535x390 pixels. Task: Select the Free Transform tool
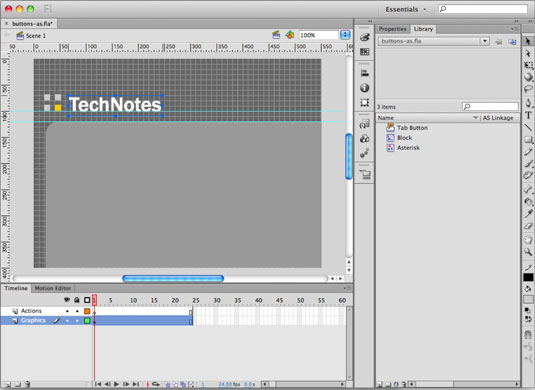(x=528, y=66)
